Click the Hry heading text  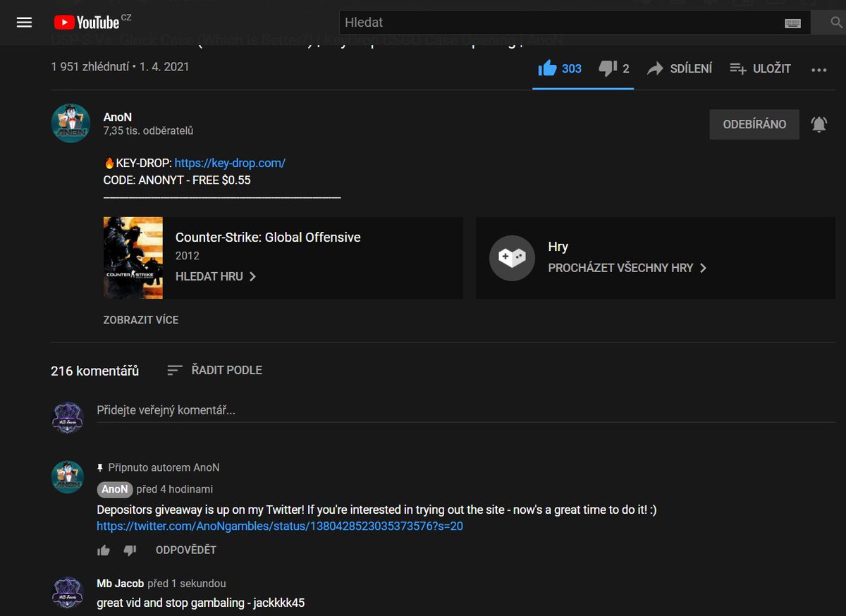pos(558,247)
